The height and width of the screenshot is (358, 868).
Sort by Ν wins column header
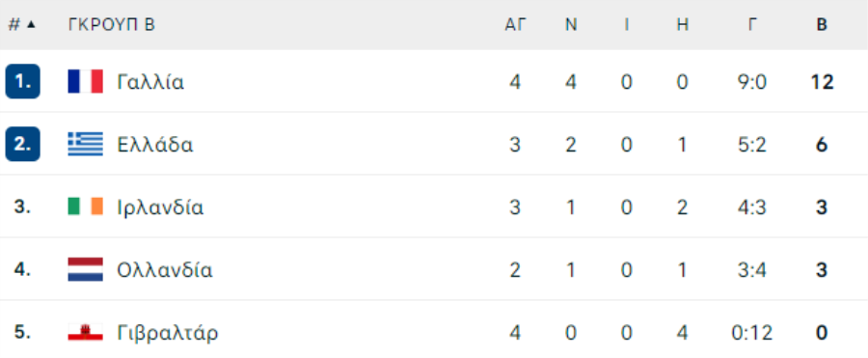[571, 25]
